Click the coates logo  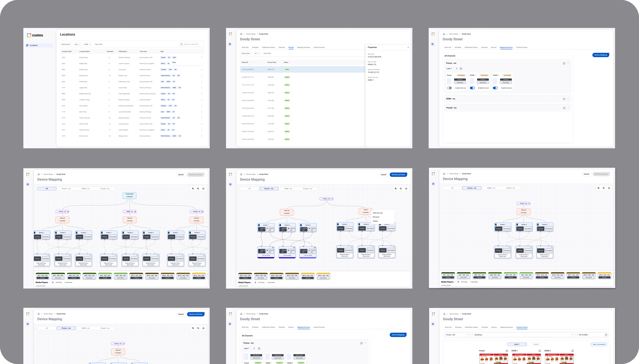(35, 35)
